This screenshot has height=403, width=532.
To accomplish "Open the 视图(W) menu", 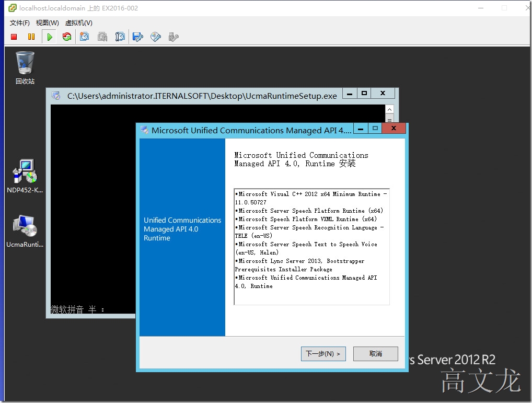I will [x=48, y=22].
